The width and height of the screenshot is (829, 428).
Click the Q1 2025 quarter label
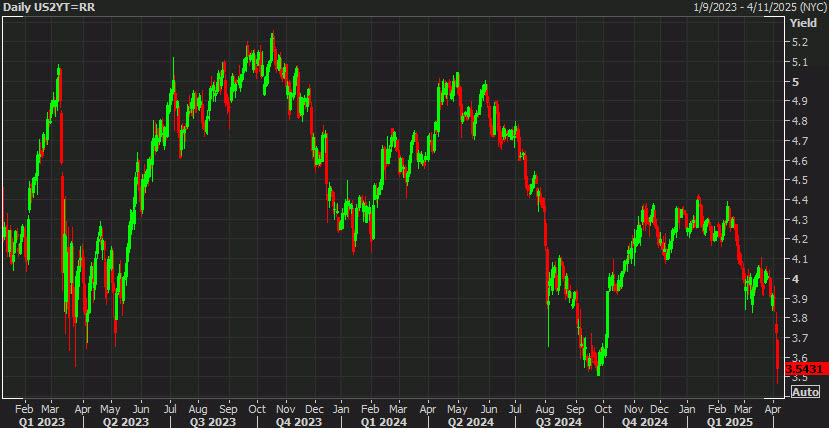[x=729, y=422]
